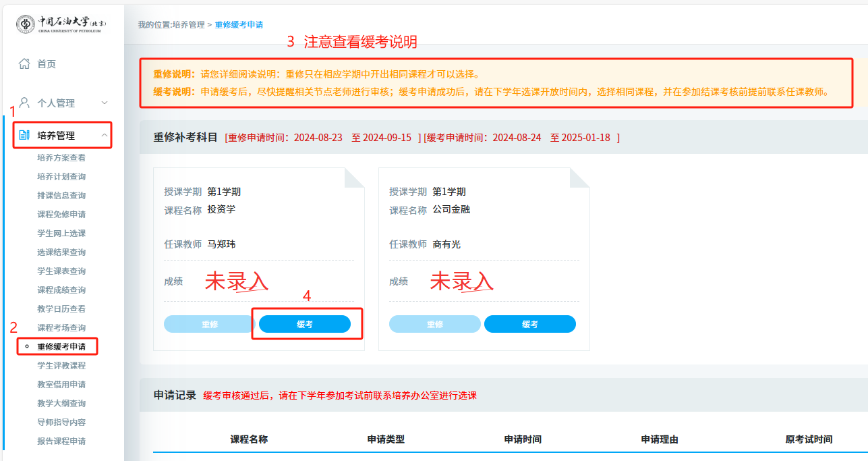Click the 培养管理 document icon
This screenshot has width=868, height=461.
[24, 135]
